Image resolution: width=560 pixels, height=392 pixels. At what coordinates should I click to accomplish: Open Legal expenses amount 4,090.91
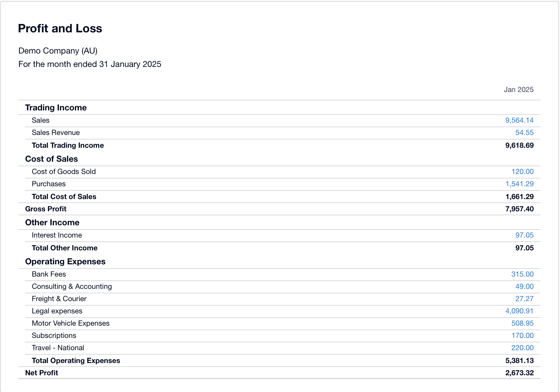coord(519,311)
